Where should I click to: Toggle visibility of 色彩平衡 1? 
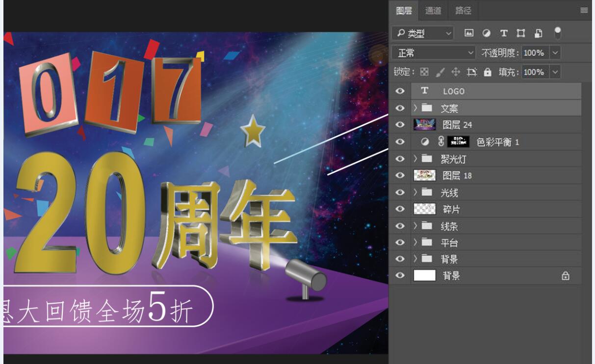click(x=400, y=142)
